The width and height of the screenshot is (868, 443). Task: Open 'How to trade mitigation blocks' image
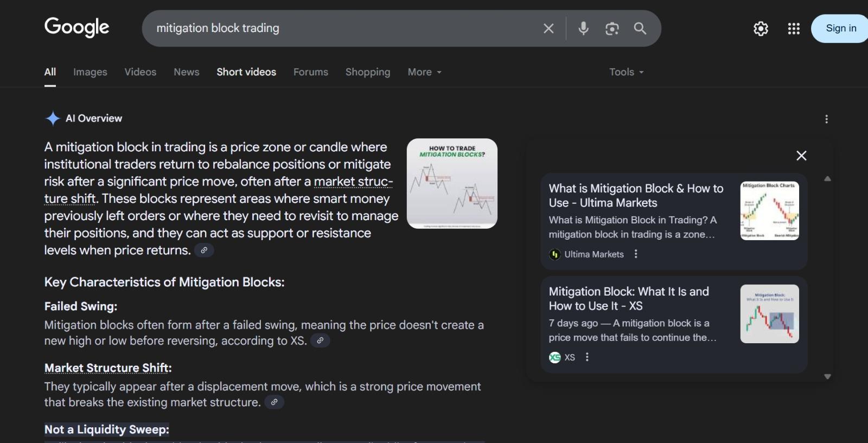tap(452, 183)
